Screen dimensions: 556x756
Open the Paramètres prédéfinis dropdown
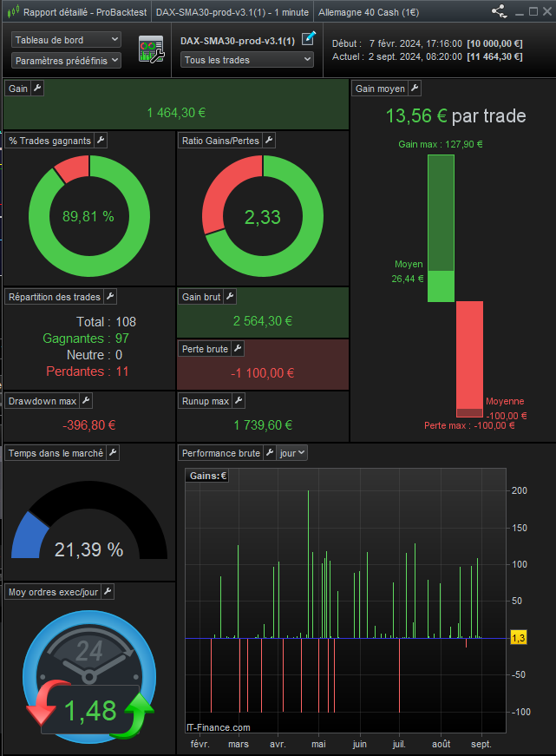click(66, 61)
